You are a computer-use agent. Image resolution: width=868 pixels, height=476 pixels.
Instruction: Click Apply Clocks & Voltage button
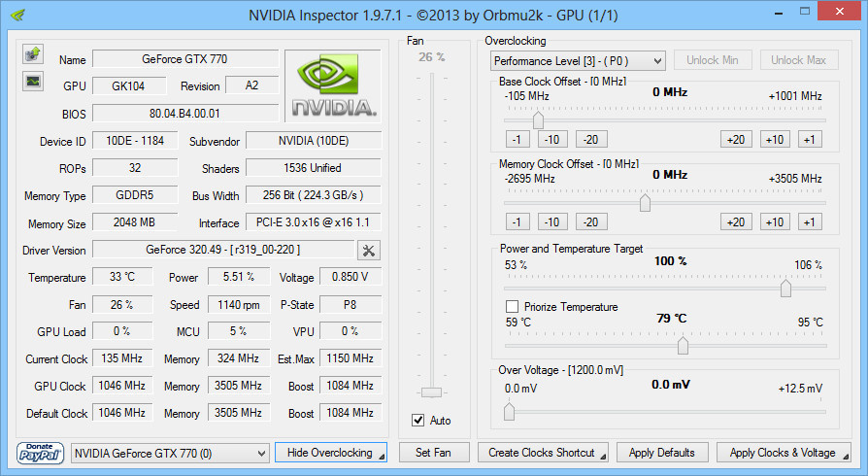tap(784, 453)
